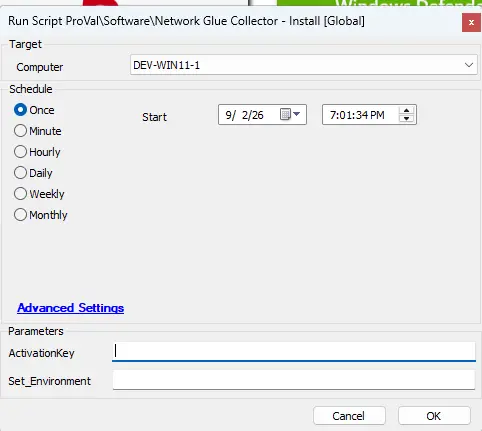Viewport: 482px width, 431px height.
Task: Decrease start time with down arrow
Action: [x=406, y=118]
